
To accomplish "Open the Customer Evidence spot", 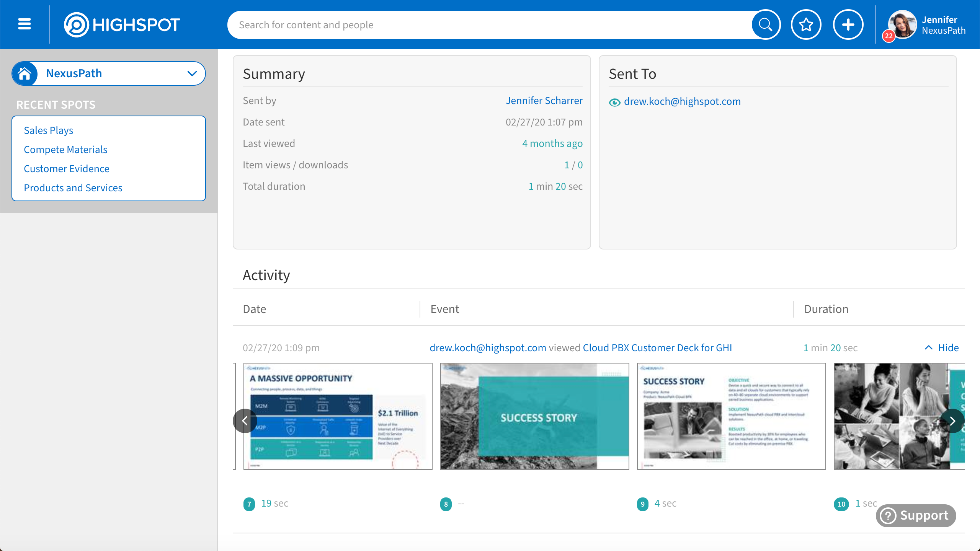I will [66, 169].
